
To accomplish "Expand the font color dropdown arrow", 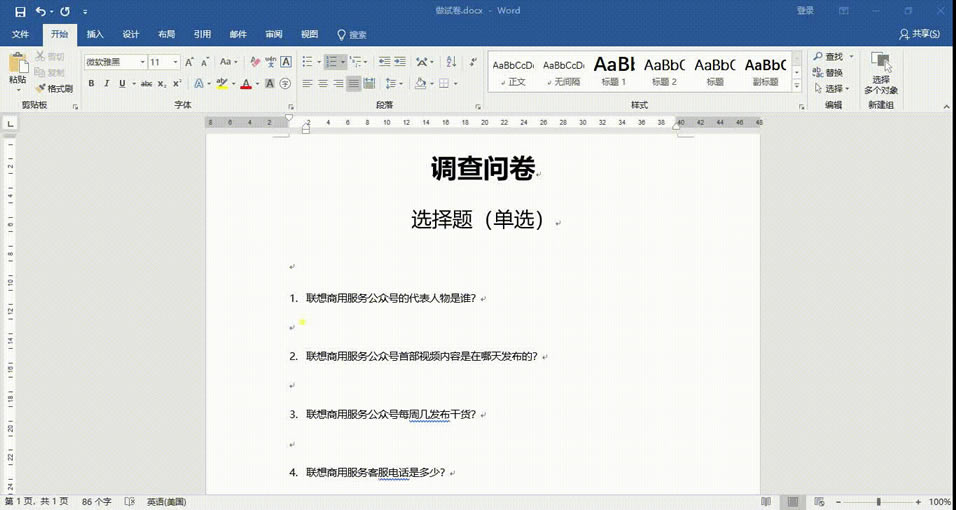I will [257, 84].
